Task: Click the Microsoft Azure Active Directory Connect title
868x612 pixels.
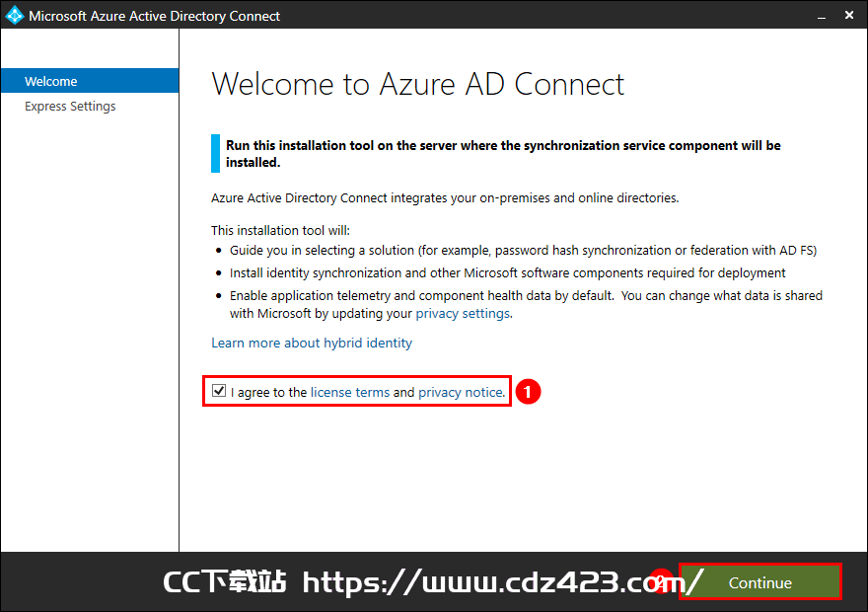Action: [155, 16]
